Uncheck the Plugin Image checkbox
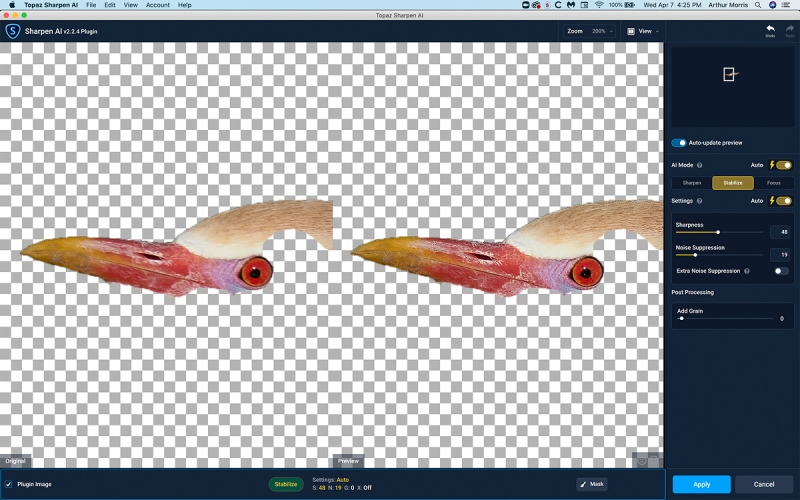800x500 pixels. [x=8, y=484]
